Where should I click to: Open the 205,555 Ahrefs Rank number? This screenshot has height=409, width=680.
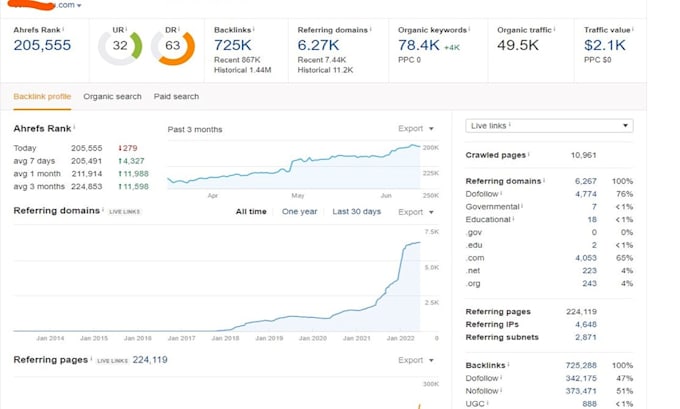point(42,45)
